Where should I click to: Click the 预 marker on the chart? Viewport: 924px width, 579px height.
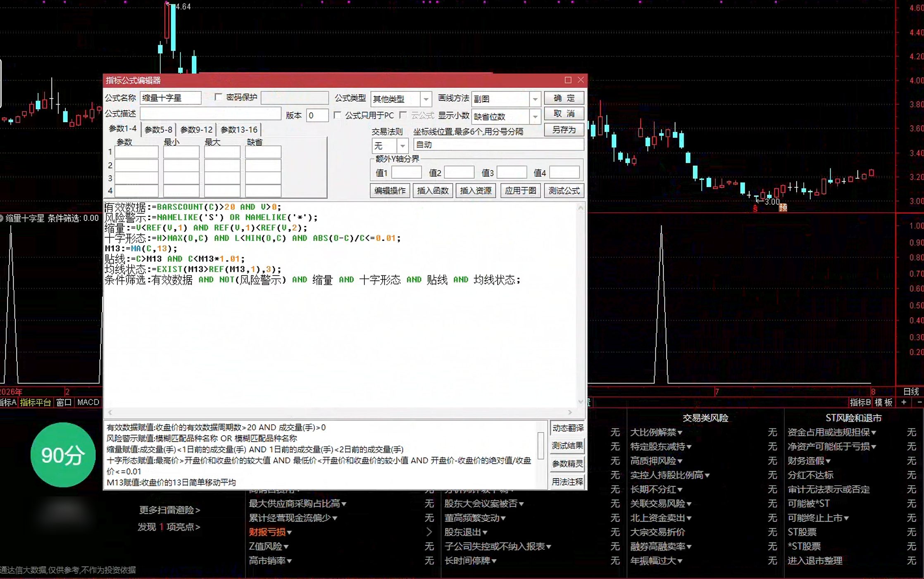pyautogui.click(x=783, y=208)
